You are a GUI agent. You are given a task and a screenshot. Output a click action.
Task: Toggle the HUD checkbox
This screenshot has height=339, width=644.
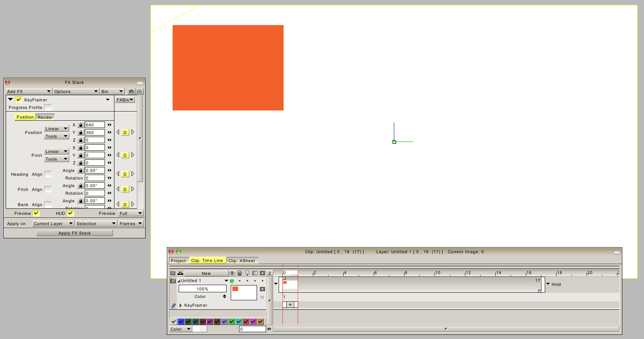pos(70,213)
